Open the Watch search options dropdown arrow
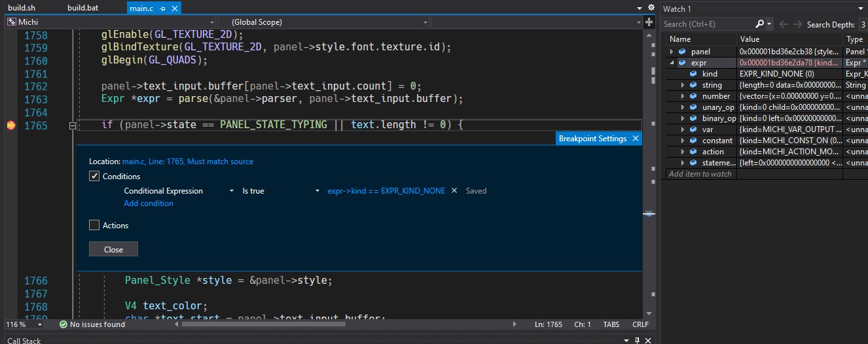The width and height of the screenshot is (868, 344). pos(769,24)
